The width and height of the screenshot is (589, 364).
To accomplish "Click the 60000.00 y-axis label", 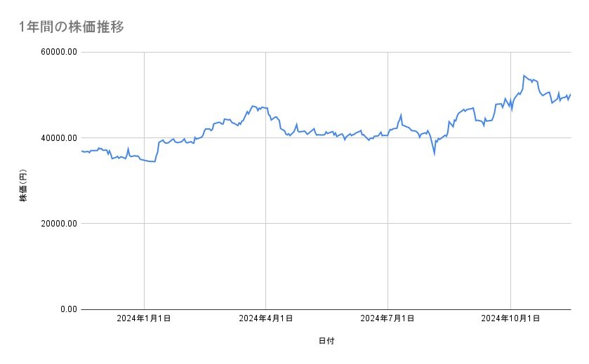I will (58, 52).
